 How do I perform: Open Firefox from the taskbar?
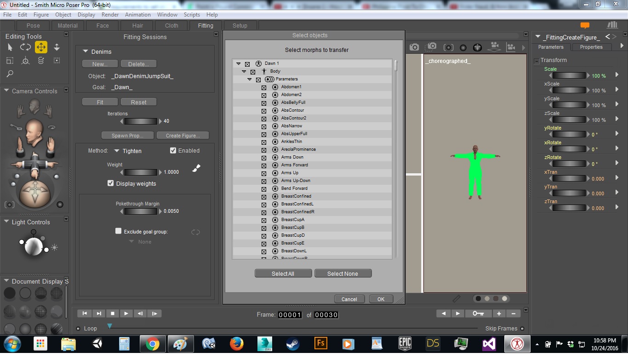click(x=237, y=344)
